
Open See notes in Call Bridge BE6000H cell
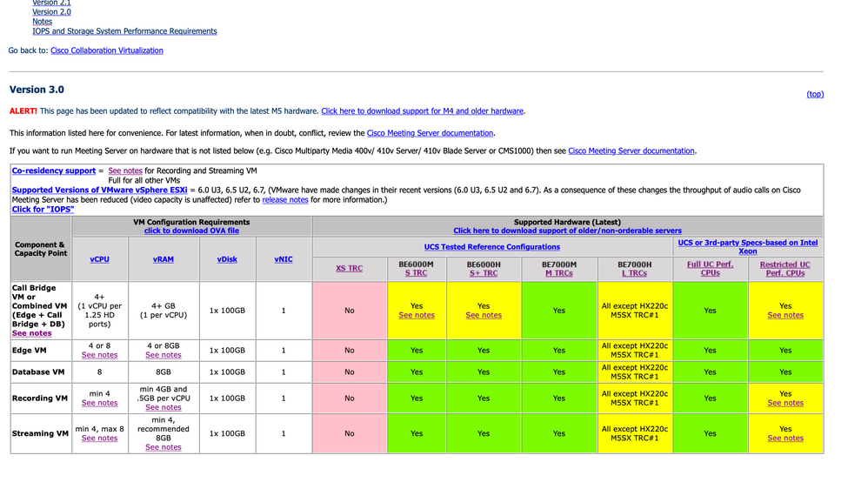(484, 315)
